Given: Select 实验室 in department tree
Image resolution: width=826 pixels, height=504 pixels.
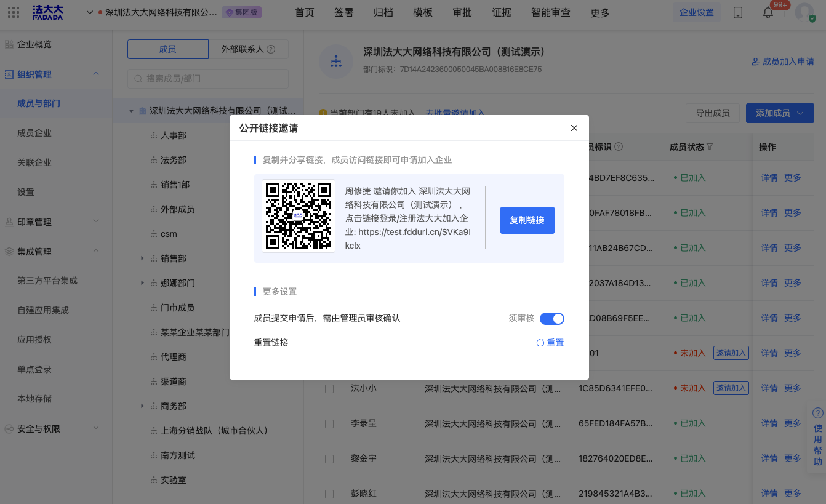Looking at the screenshot, I should 174,480.
